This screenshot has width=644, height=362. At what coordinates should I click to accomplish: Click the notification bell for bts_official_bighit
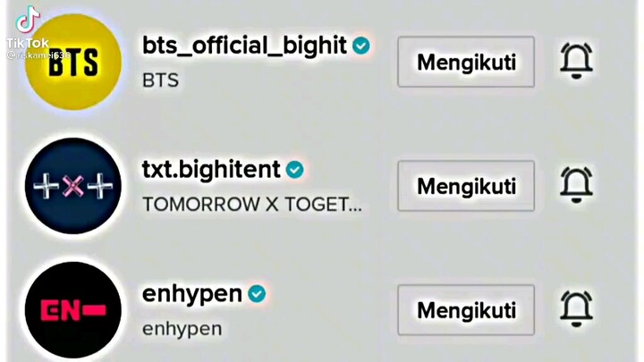pos(576,61)
